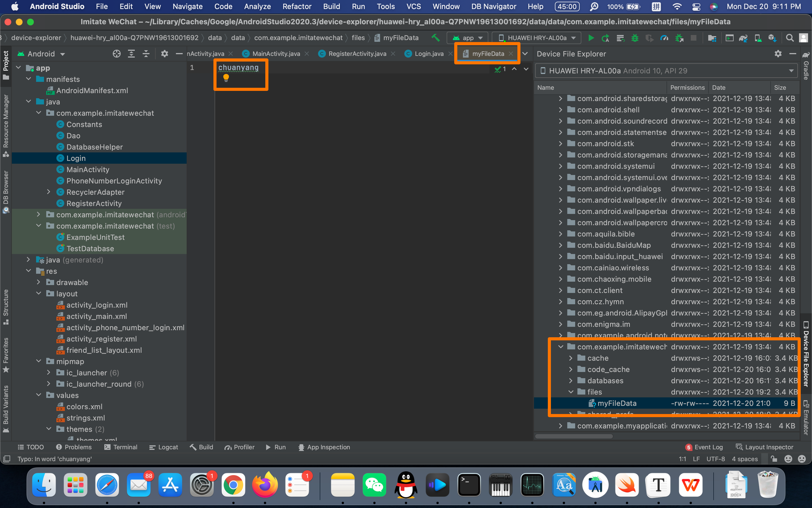812x508 pixels.
Task: Switch to the Login.java tab
Action: (x=429, y=53)
